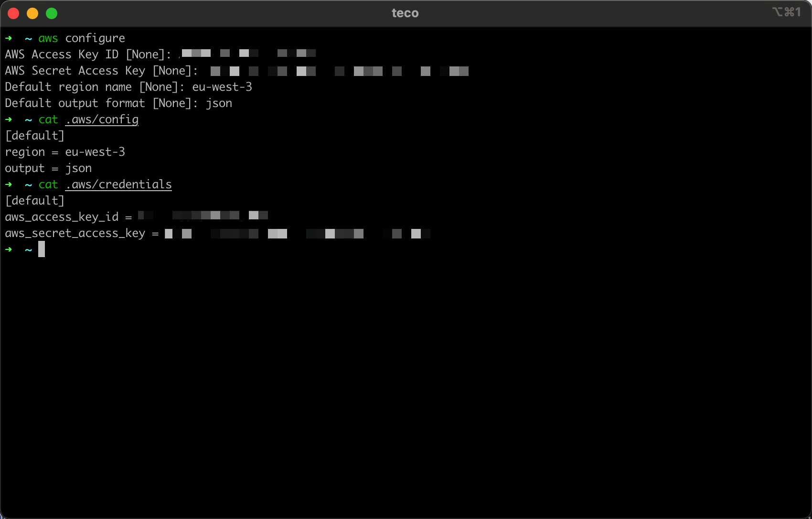The width and height of the screenshot is (812, 519).
Task: Click the [default] section header under config
Action: click(x=34, y=135)
